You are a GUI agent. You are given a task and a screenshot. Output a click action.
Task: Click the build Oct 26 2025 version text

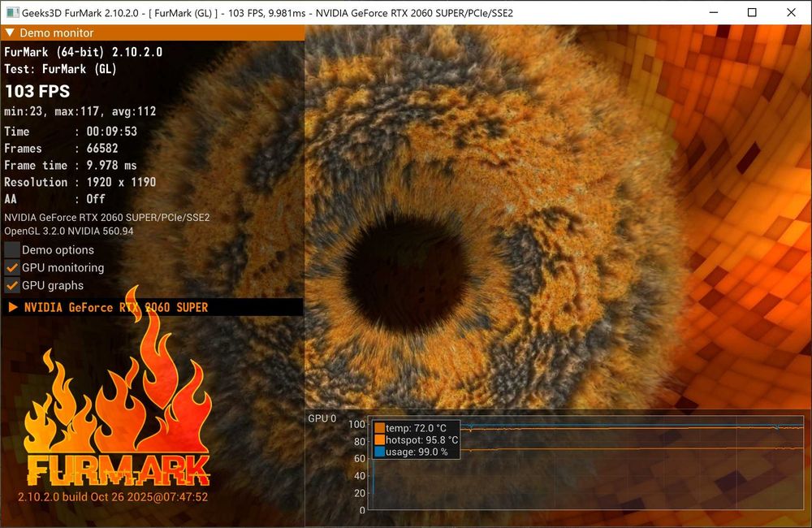pyautogui.click(x=113, y=497)
